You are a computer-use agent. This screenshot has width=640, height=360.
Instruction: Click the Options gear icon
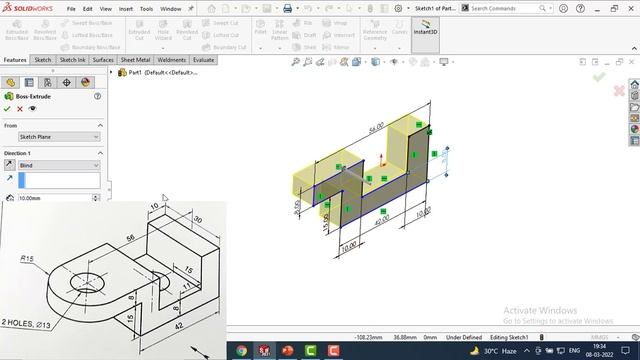click(x=398, y=8)
